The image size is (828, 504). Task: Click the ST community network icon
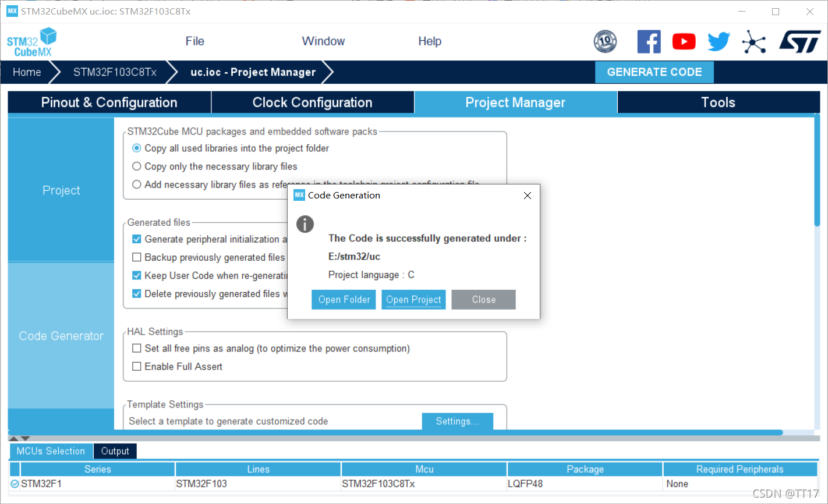coord(753,41)
